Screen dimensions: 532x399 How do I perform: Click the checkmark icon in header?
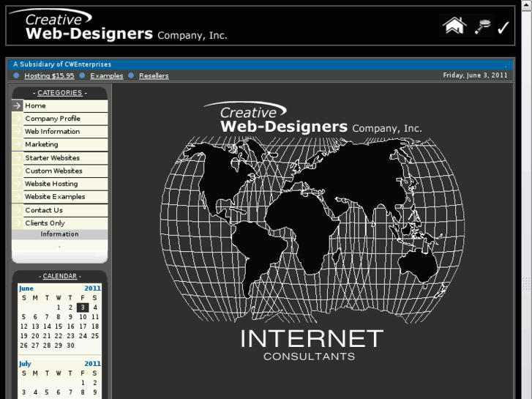point(503,28)
